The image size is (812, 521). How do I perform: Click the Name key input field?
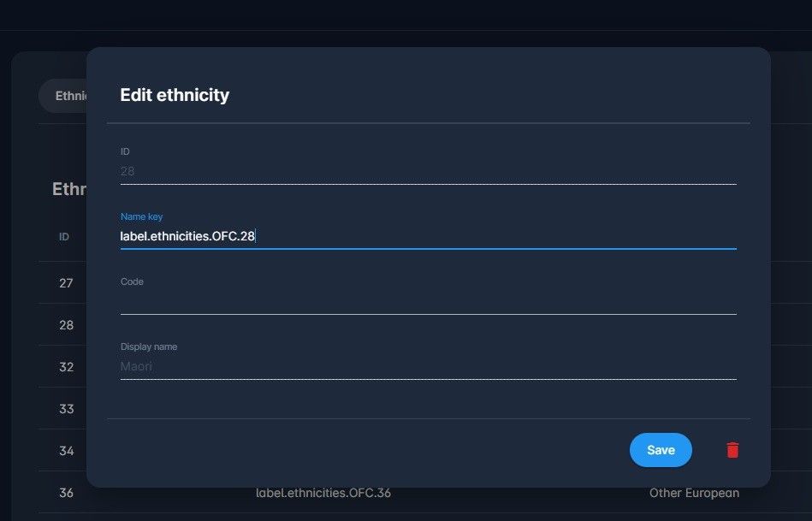(428, 236)
